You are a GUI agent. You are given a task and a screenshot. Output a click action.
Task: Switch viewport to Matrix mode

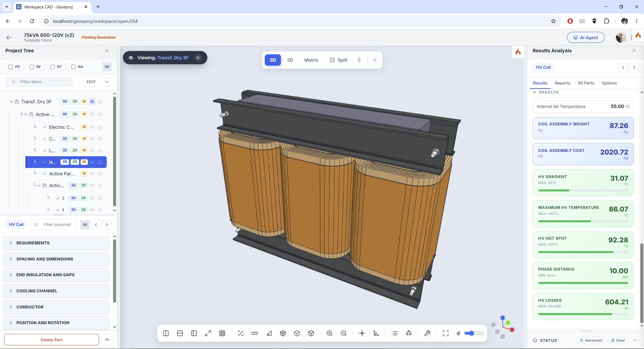point(311,60)
